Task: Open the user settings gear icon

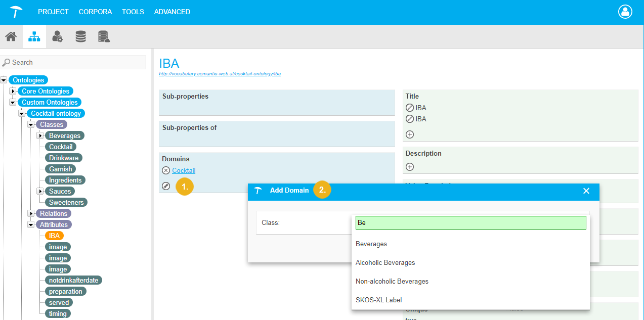Action: click(x=58, y=37)
